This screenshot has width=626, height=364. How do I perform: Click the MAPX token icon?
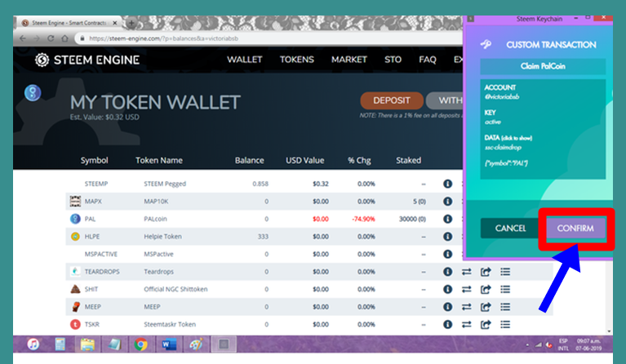point(75,201)
